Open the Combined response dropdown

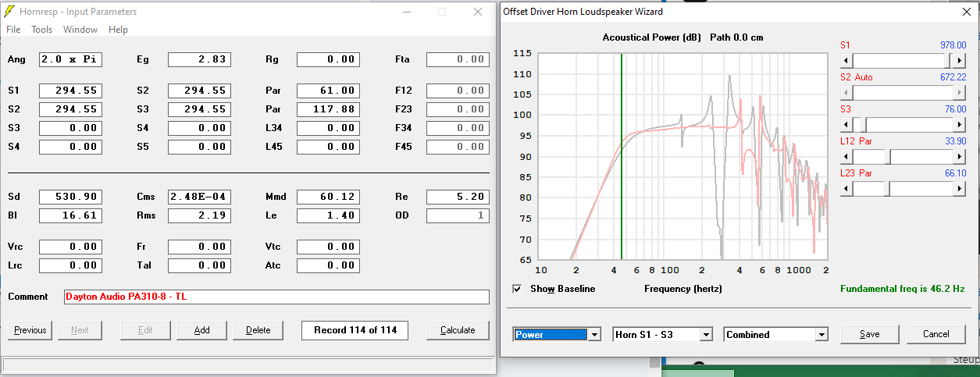821,334
